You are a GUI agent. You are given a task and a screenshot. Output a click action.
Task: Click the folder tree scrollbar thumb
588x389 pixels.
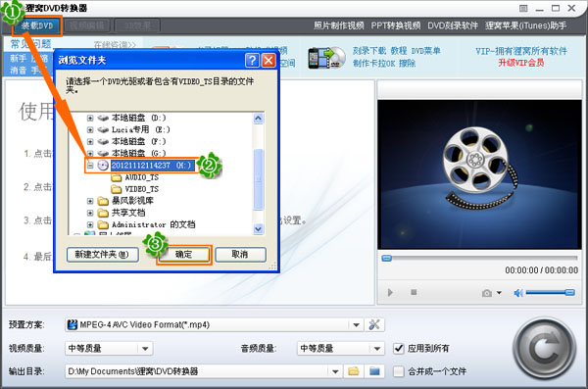(259, 179)
